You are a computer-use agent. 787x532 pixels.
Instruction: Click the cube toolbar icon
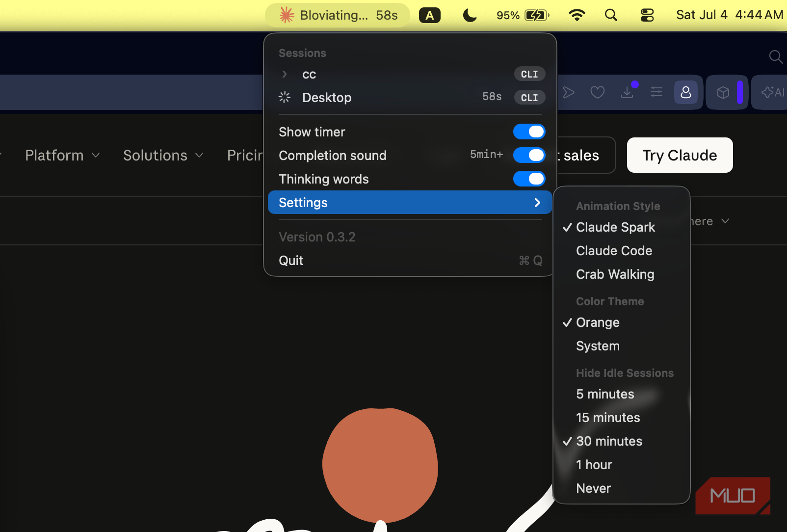click(x=723, y=92)
